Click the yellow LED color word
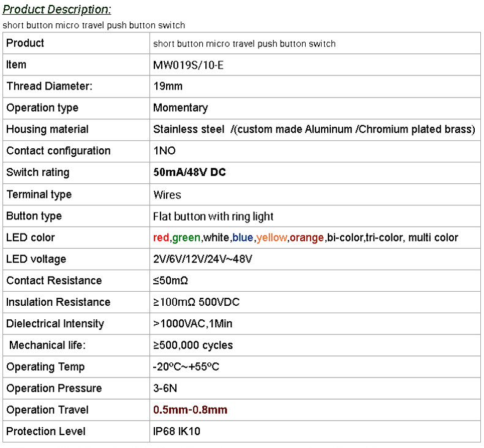Viewport: 484px width, 448px height. pyautogui.click(x=271, y=237)
